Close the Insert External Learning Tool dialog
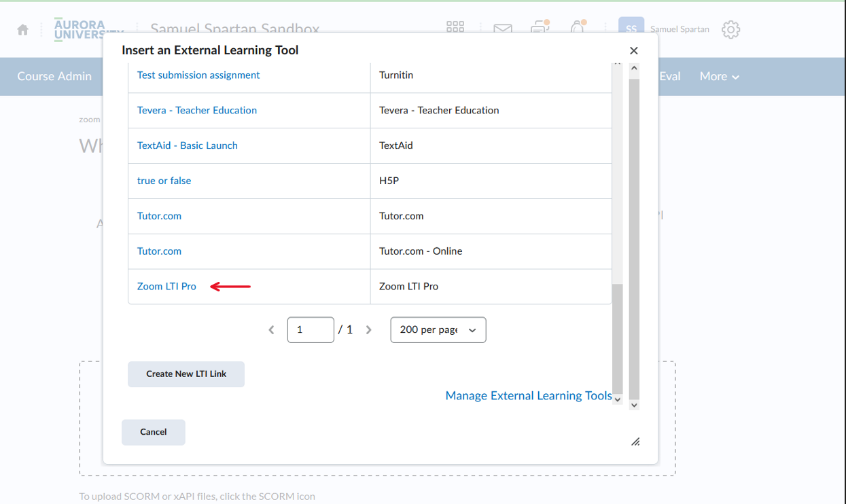846x504 pixels. (634, 50)
